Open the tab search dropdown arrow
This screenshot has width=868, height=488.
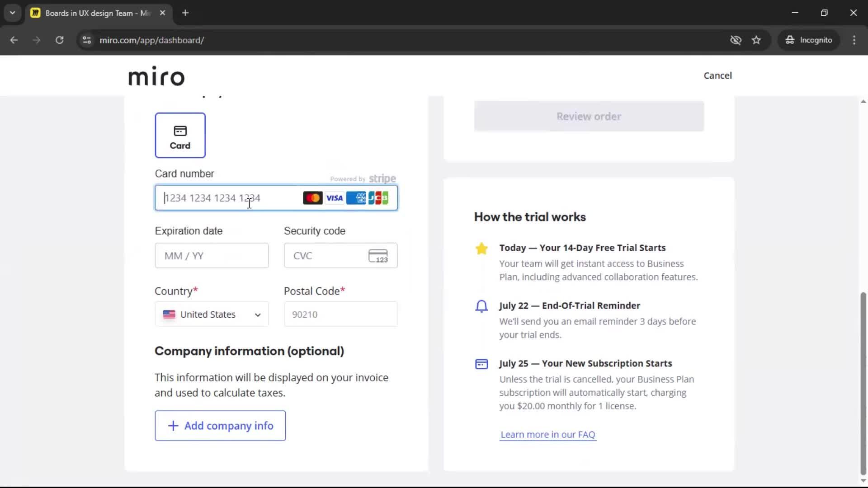(x=13, y=13)
